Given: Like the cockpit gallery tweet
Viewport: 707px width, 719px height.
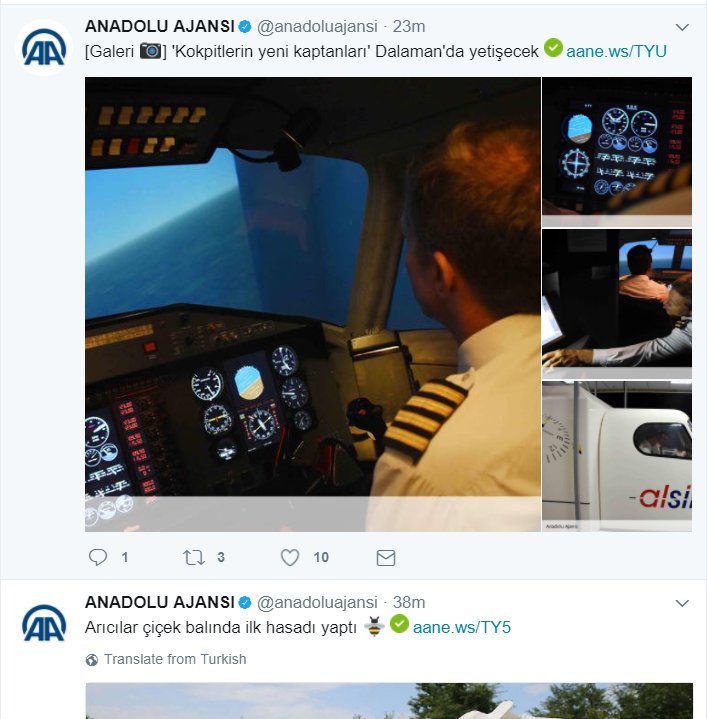Looking at the screenshot, I should [290, 557].
